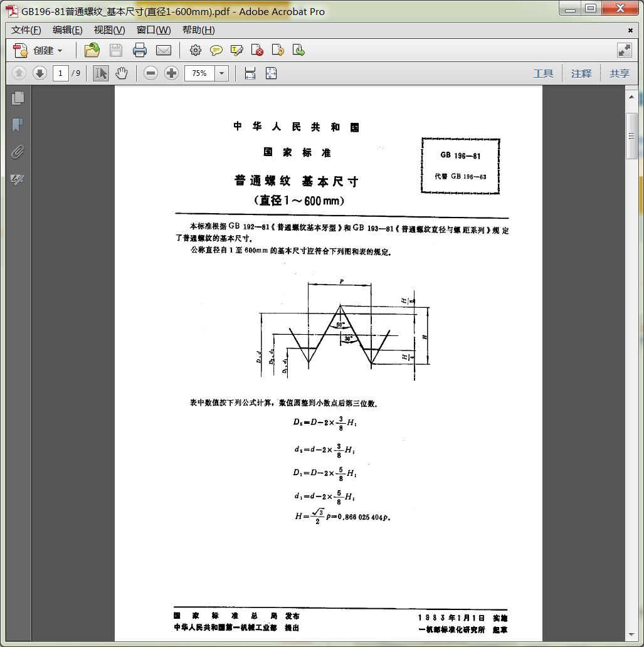644x647 pixels.
Task: Show the page thumbnails panel
Action: 18,98
